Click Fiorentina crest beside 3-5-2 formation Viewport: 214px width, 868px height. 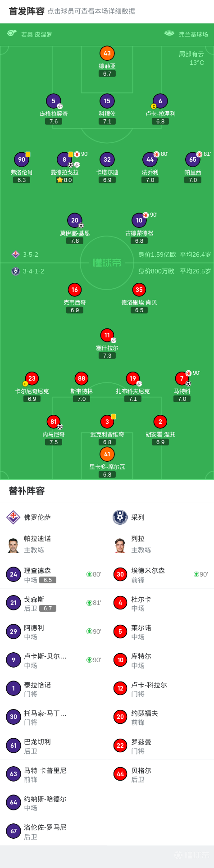15,254
